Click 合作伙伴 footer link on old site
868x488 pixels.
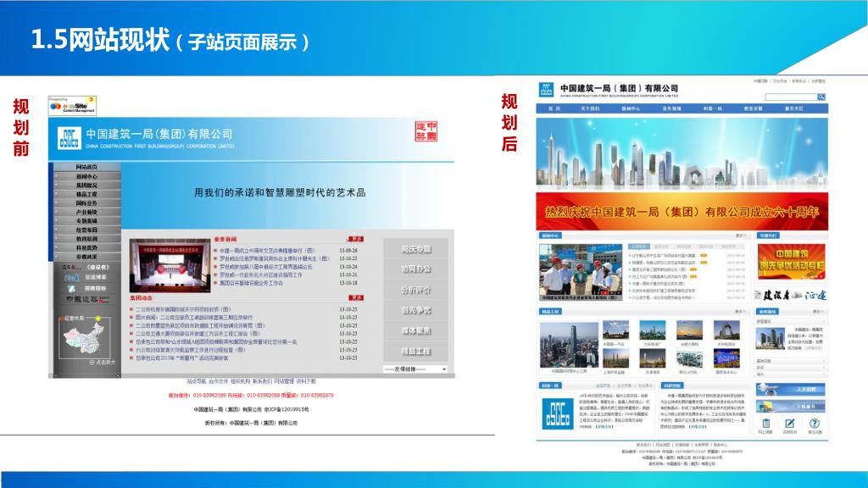218,381
